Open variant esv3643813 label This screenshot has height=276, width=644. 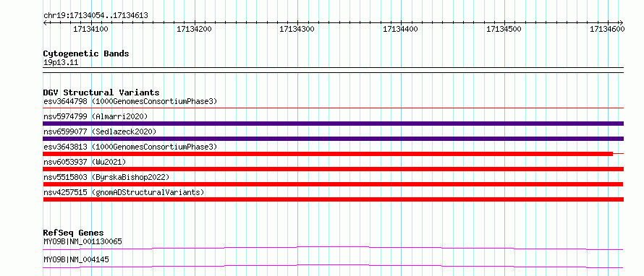click(130, 147)
